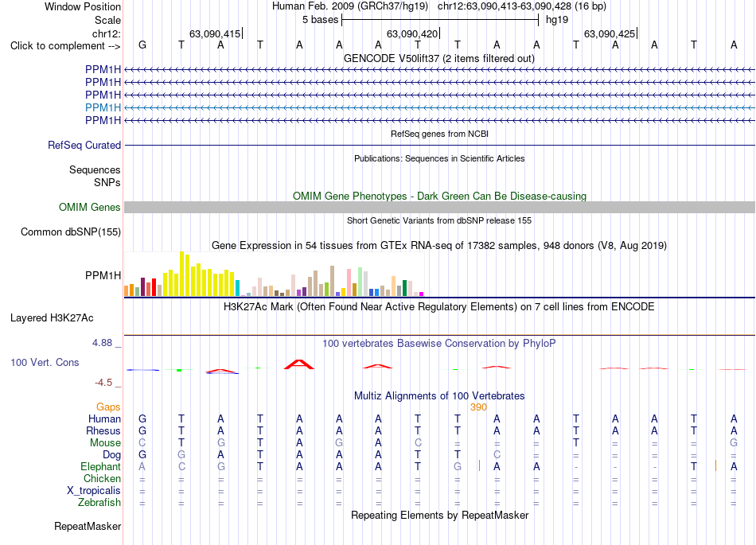Select the Dog row label

coord(111,454)
